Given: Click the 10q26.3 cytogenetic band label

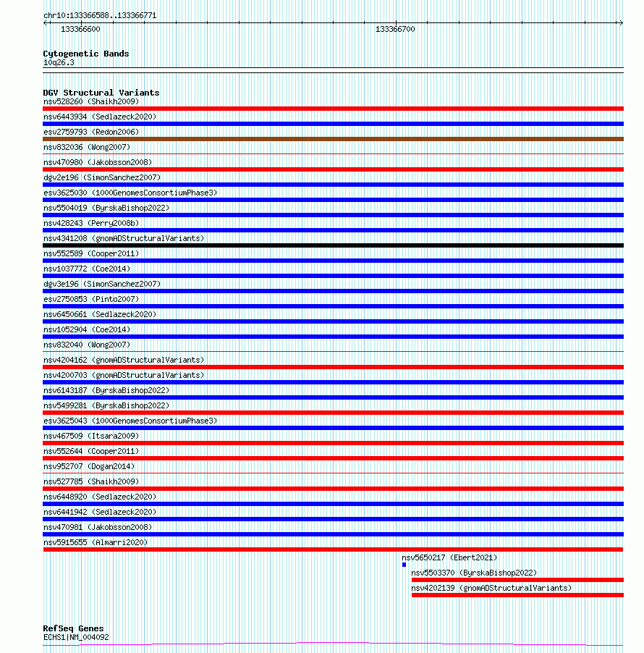Looking at the screenshot, I should 59,62.
